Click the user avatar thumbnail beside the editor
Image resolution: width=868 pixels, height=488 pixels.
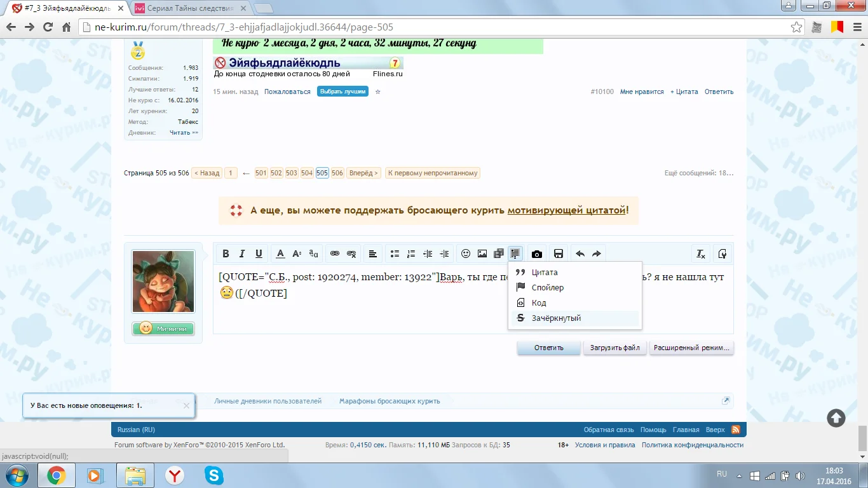click(x=163, y=281)
